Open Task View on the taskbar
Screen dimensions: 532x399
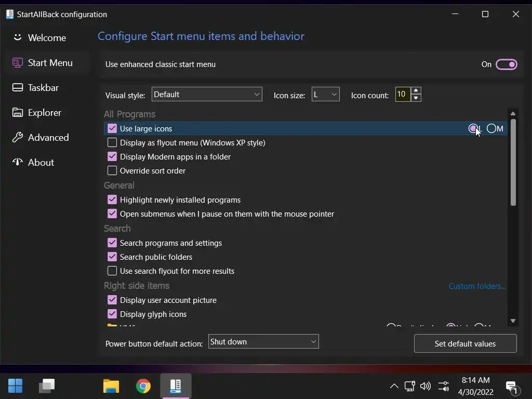[x=47, y=386]
